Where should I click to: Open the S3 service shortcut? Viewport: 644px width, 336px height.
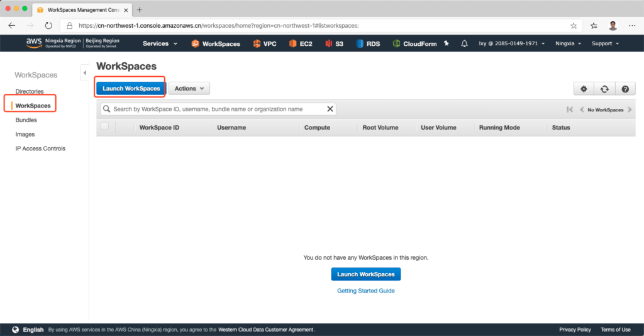[335, 43]
